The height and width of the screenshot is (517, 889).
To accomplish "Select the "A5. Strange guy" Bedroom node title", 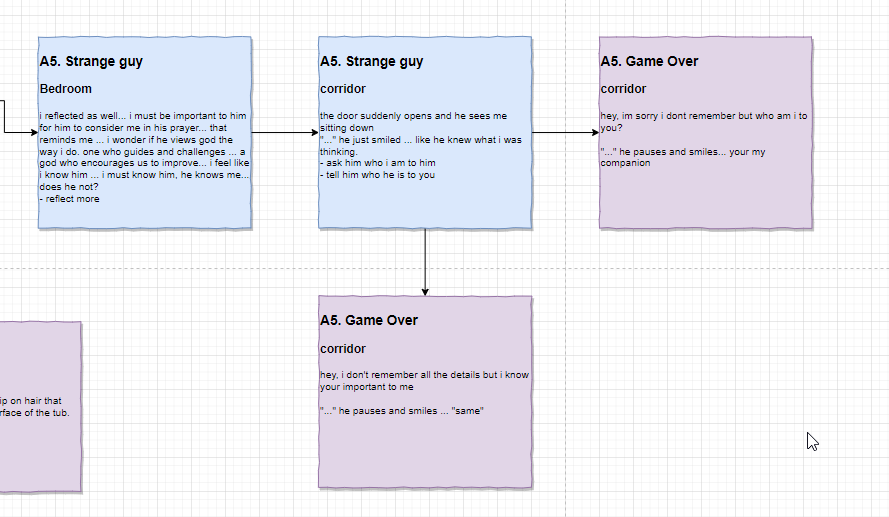I will [91, 61].
